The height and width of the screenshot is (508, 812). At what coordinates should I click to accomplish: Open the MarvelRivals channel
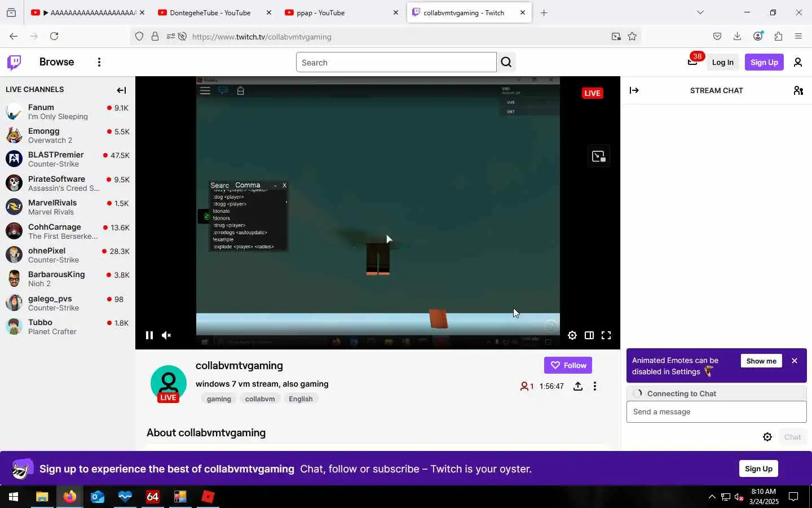click(x=68, y=207)
